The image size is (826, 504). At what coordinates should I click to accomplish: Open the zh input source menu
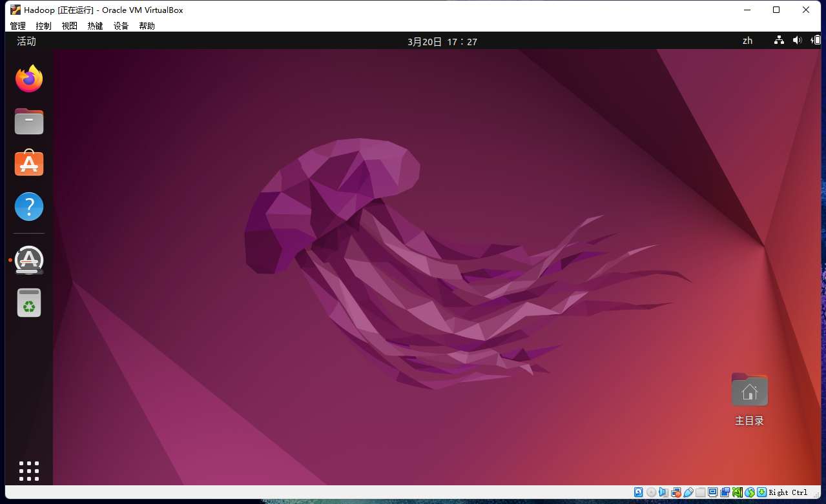747,41
